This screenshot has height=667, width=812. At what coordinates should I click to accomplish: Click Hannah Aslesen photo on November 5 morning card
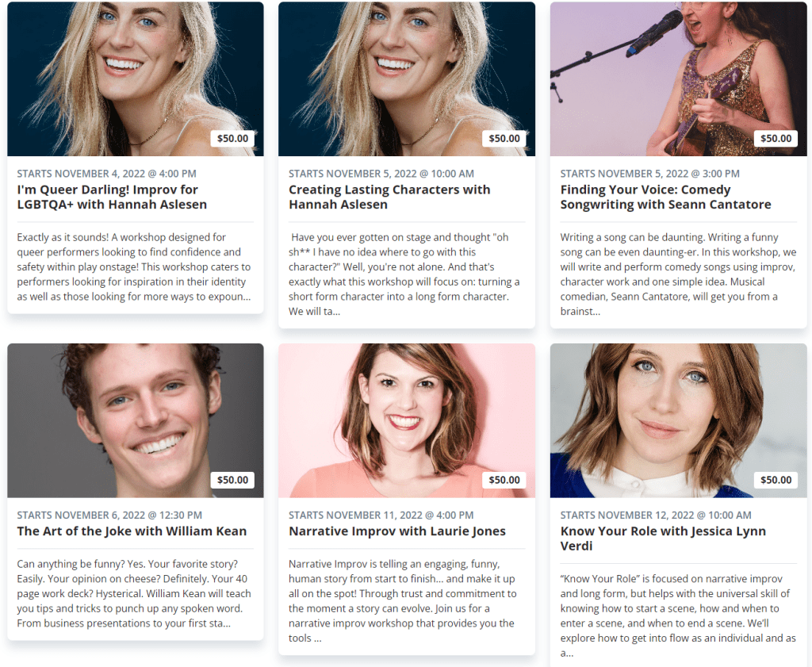tap(407, 79)
